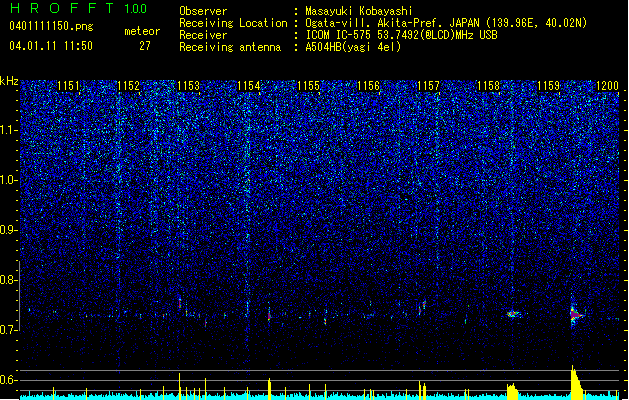The height and width of the screenshot is (400, 629).
Task: Click the A504HB(yagi 4el) antenna text
Action: pos(353,47)
